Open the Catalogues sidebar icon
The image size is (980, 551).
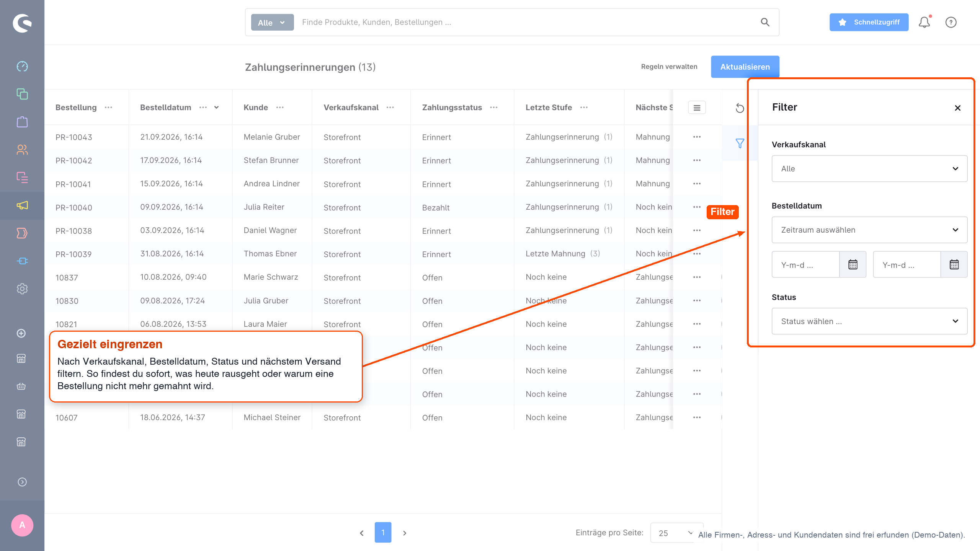[x=22, y=94]
